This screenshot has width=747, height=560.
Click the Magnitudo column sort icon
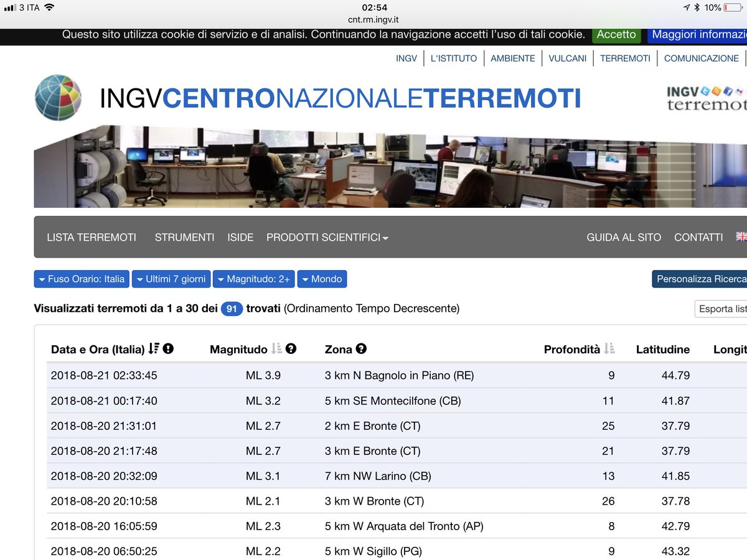[x=277, y=349]
